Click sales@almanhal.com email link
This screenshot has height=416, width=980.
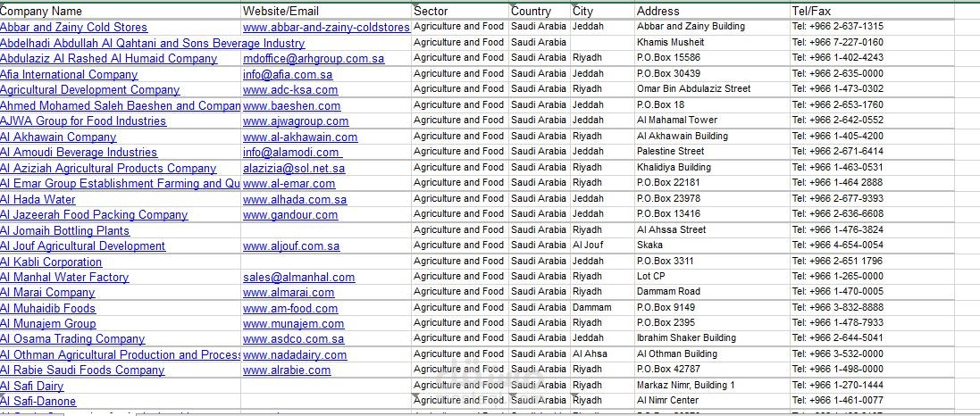click(298, 278)
